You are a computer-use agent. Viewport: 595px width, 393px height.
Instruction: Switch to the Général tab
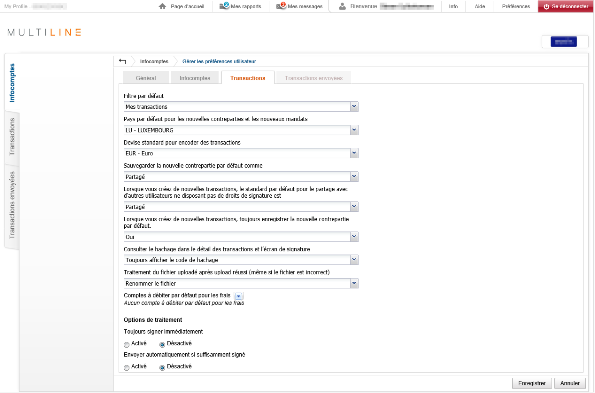(x=146, y=78)
